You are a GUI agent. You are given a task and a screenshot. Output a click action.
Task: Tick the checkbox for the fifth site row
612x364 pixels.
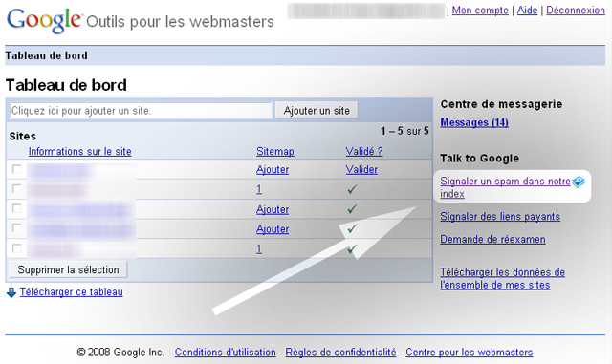coord(17,248)
